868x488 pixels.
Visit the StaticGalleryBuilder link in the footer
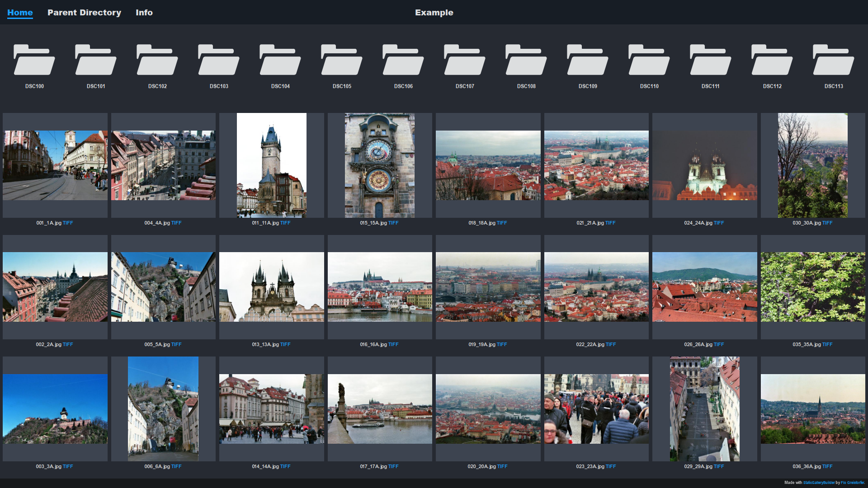819,482
